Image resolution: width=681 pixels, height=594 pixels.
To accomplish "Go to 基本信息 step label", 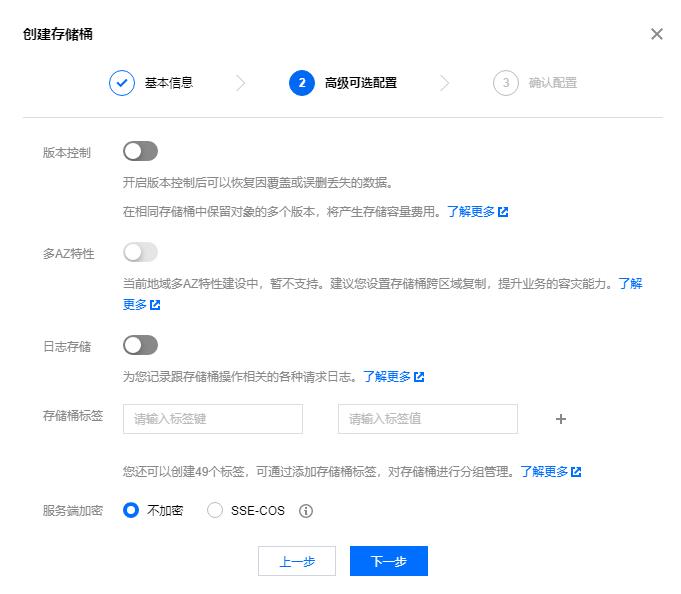I will point(169,82).
